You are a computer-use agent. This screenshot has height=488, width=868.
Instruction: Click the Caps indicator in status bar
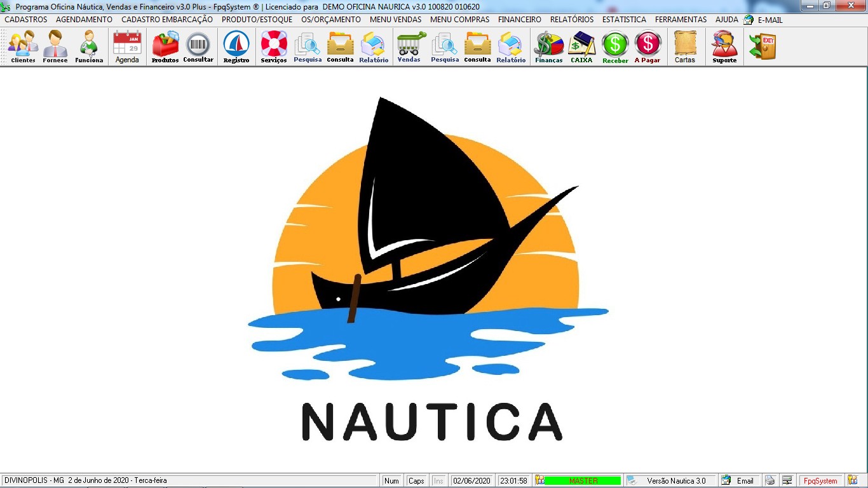(416, 480)
